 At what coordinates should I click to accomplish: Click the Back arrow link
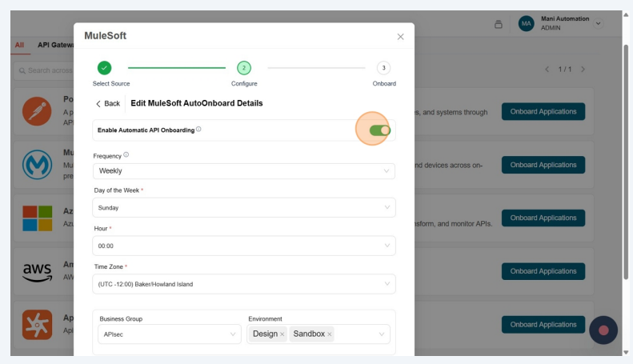[107, 104]
